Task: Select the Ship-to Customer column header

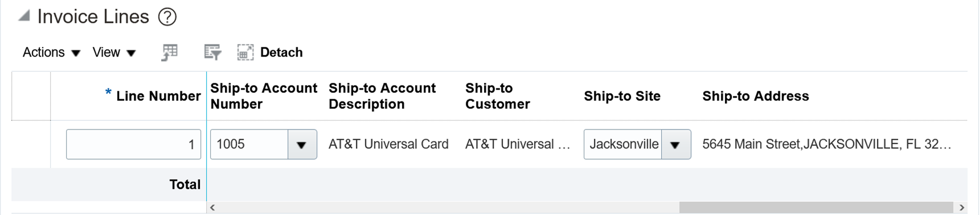Action: pos(498,96)
